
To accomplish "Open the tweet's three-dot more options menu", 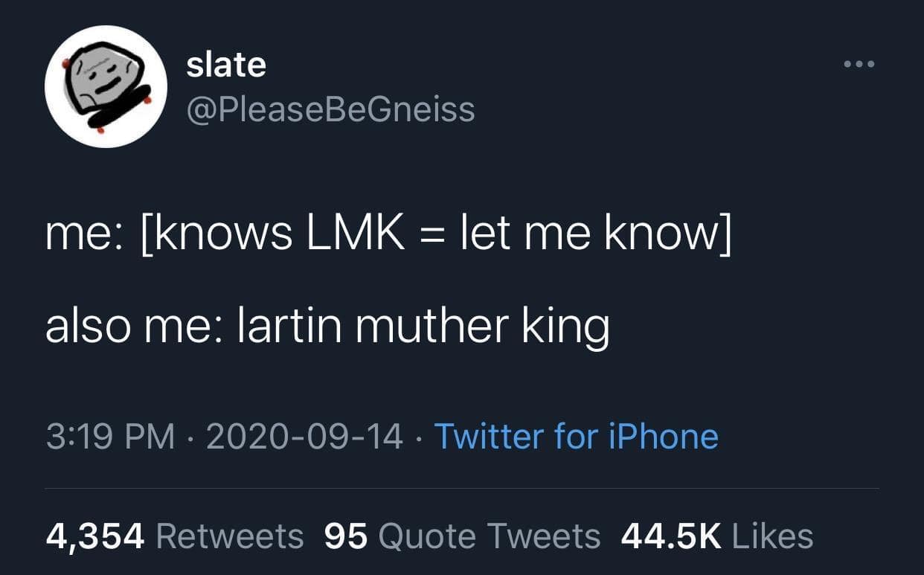I will coord(859,65).
